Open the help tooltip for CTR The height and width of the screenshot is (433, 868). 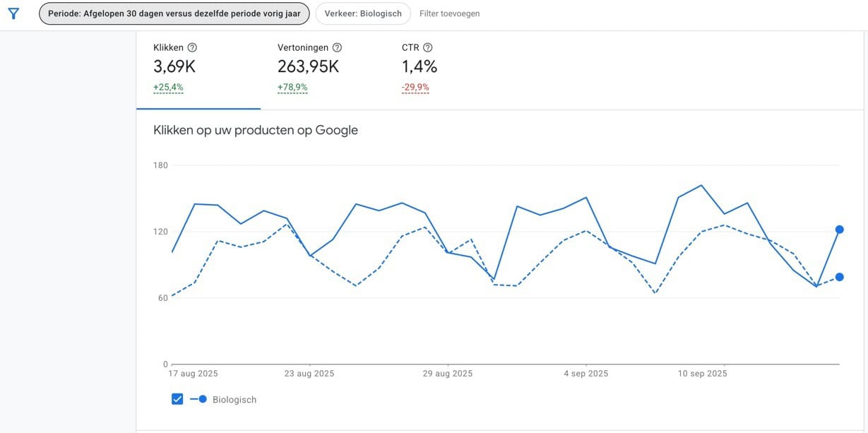tap(427, 47)
